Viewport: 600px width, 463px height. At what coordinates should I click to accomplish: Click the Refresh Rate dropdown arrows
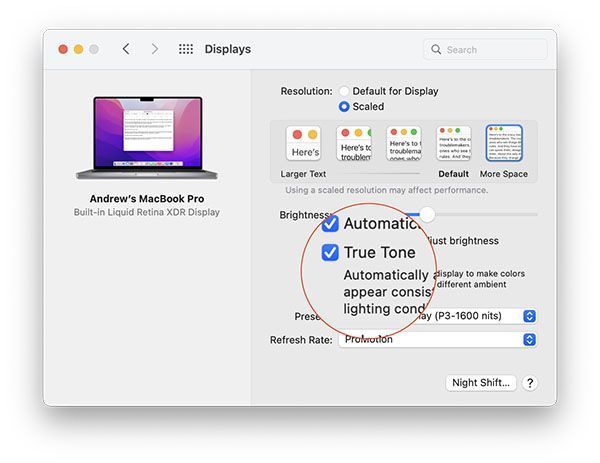(529, 339)
